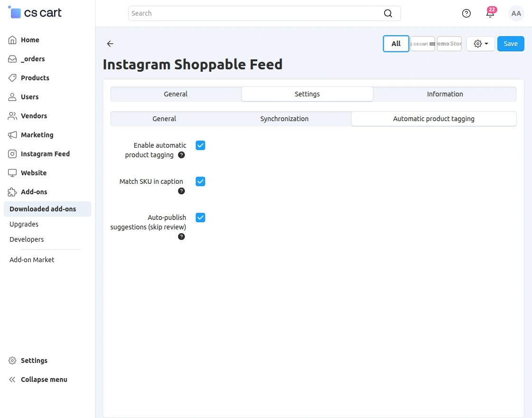The height and width of the screenshot is (418, 532).
Task: Go back using the left arrow
Action: [x=110, y=43]
